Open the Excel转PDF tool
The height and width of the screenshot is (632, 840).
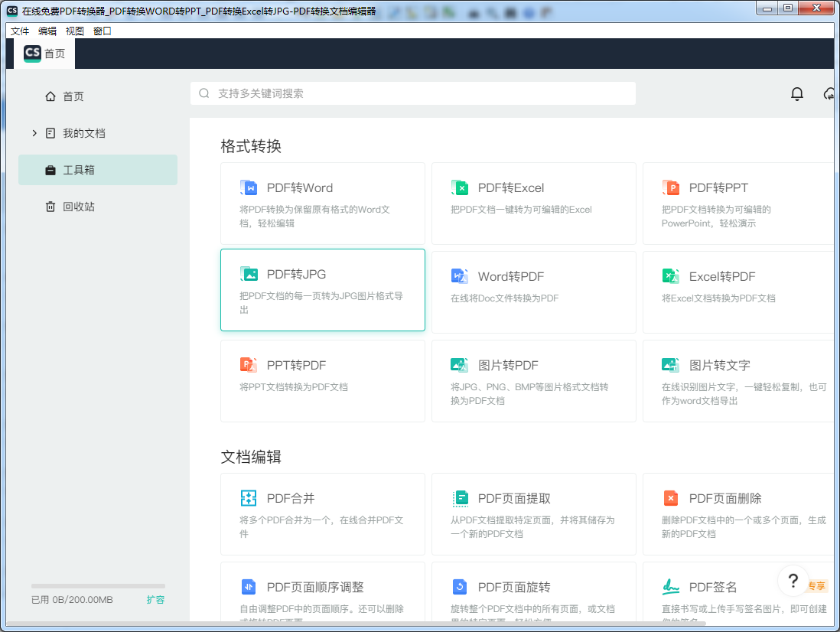pos(671,276)
